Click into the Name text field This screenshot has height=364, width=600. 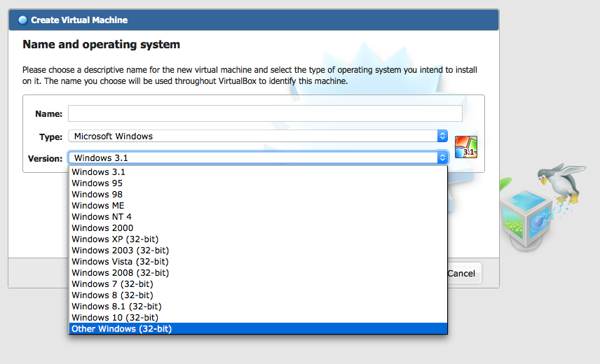coord(265,113)
